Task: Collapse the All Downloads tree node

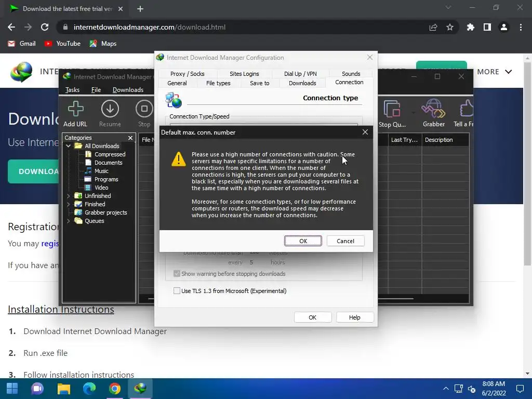Action: [x=68, y=146]
